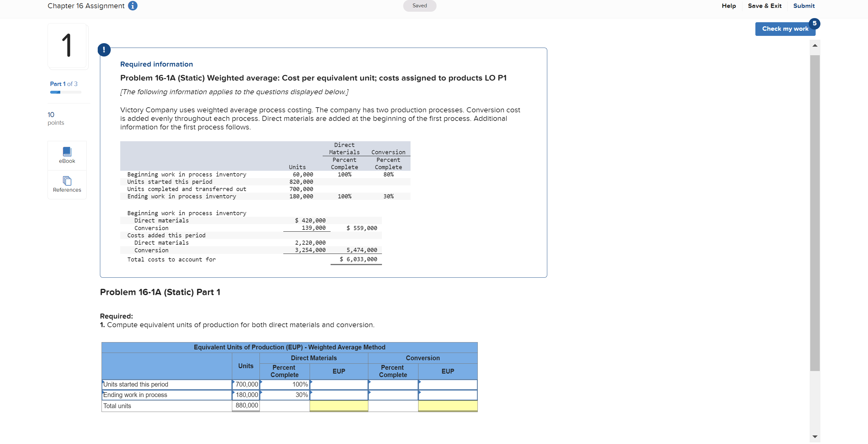Click the scroll down arrow

814,436
